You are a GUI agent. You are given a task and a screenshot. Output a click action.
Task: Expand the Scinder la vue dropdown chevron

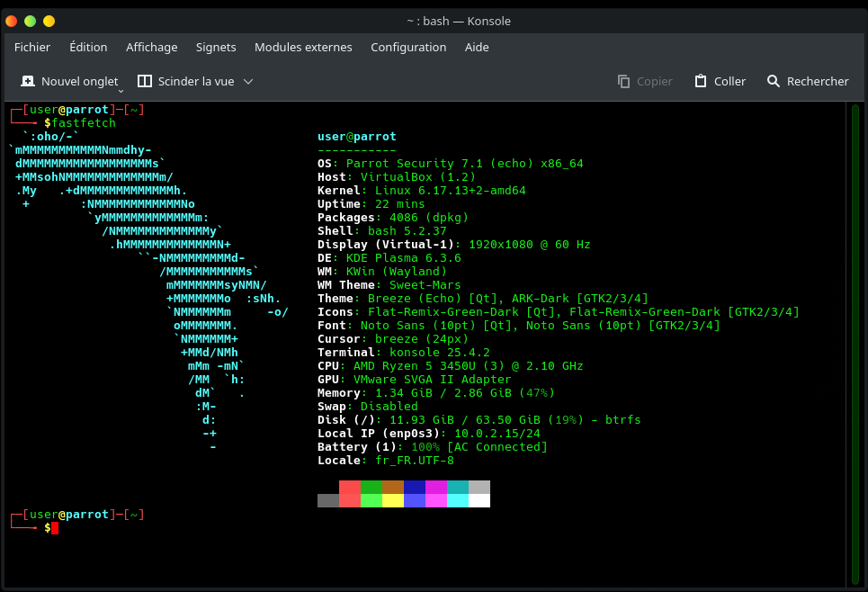click(248, 81)
